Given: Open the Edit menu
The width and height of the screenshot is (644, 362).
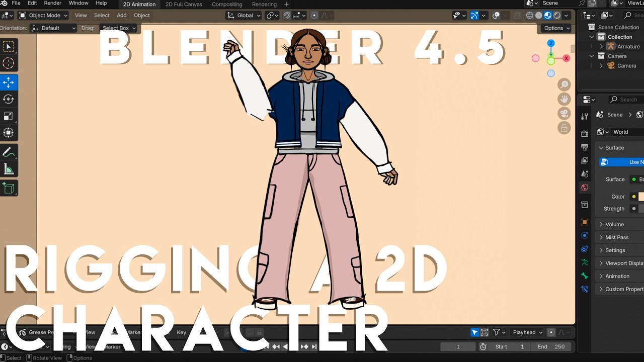Looking at the screenshot, I should point(32,4).
